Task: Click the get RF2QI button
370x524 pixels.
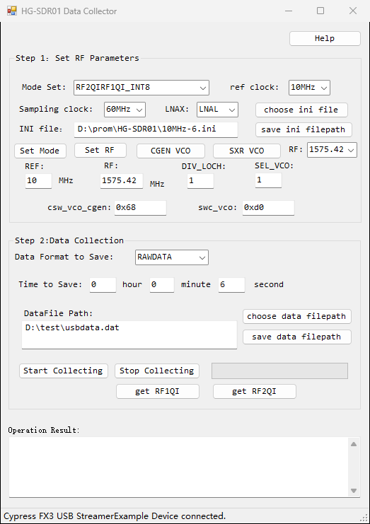Action: [x=255, y=391]
